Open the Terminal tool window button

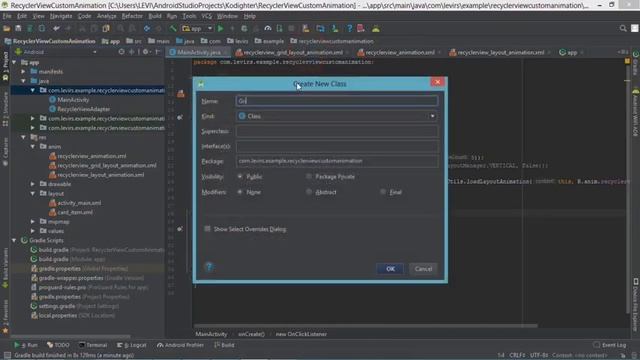click(93, 345)
